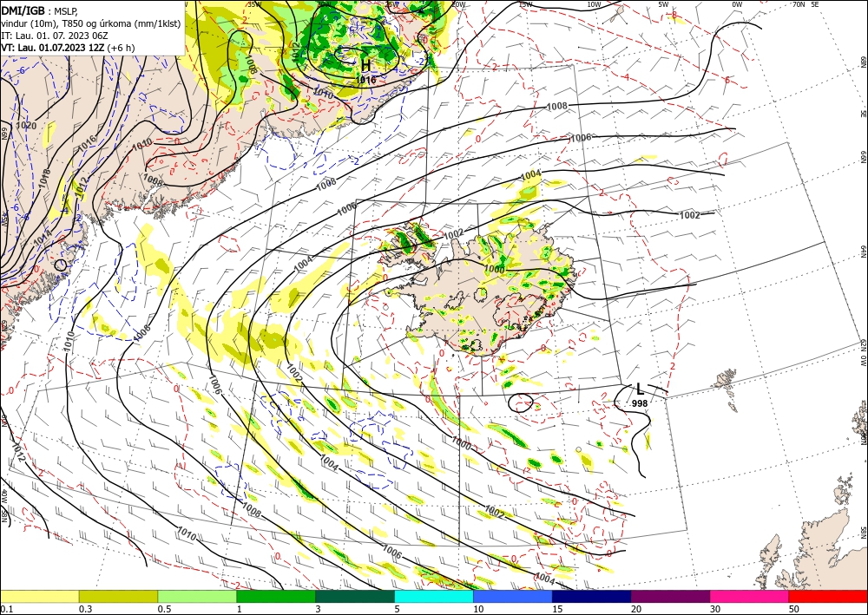Click the legend value '20'
The width and height of the screenshot is (868, 615).
pyautogui.click(x=636, y=609)
